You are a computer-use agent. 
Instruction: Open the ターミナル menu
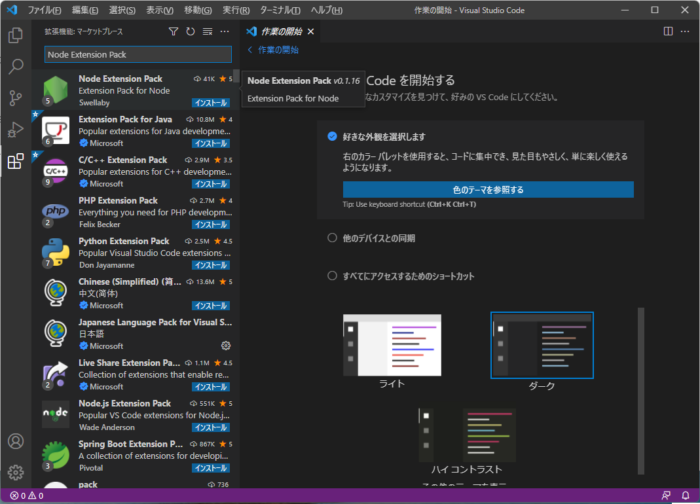(280, 9)
